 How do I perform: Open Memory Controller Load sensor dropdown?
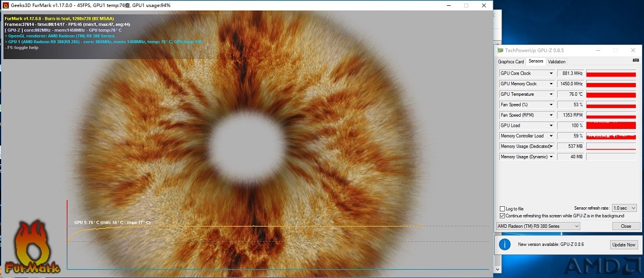pos(551,136)
